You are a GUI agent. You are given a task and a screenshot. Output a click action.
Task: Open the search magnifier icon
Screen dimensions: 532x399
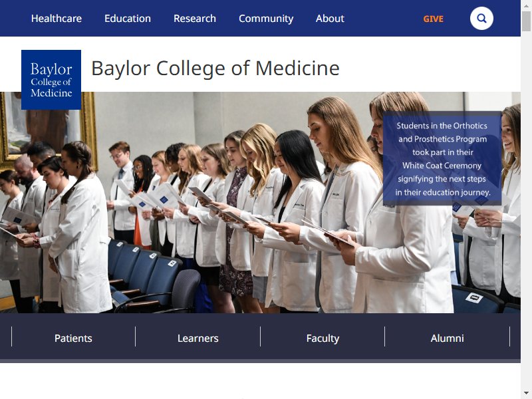click(481, 19)
